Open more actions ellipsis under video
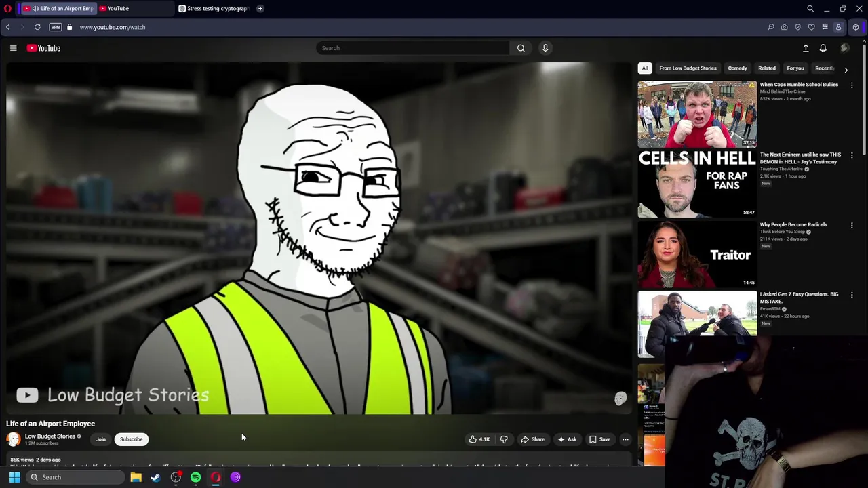Screen dimensions: 868x488 click(625, 439)
